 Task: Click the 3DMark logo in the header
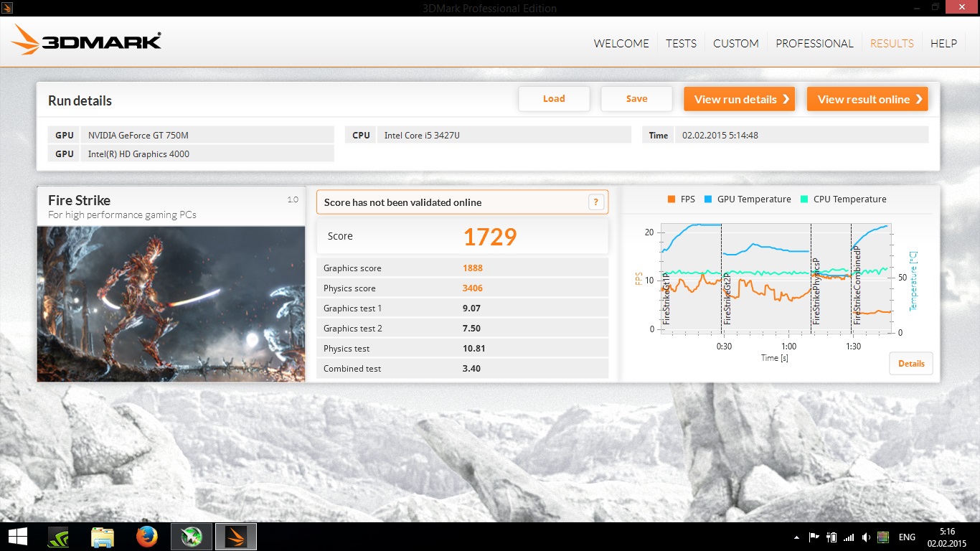(x=86, y=41)
